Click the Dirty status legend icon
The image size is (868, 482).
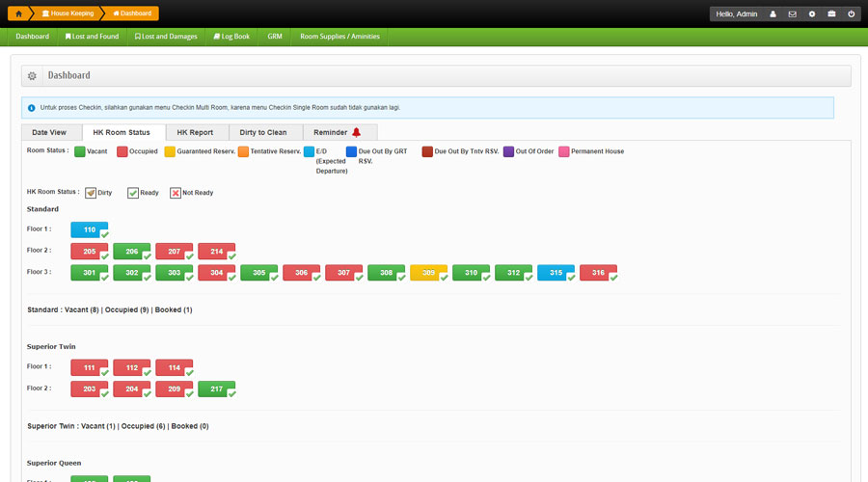91,193
